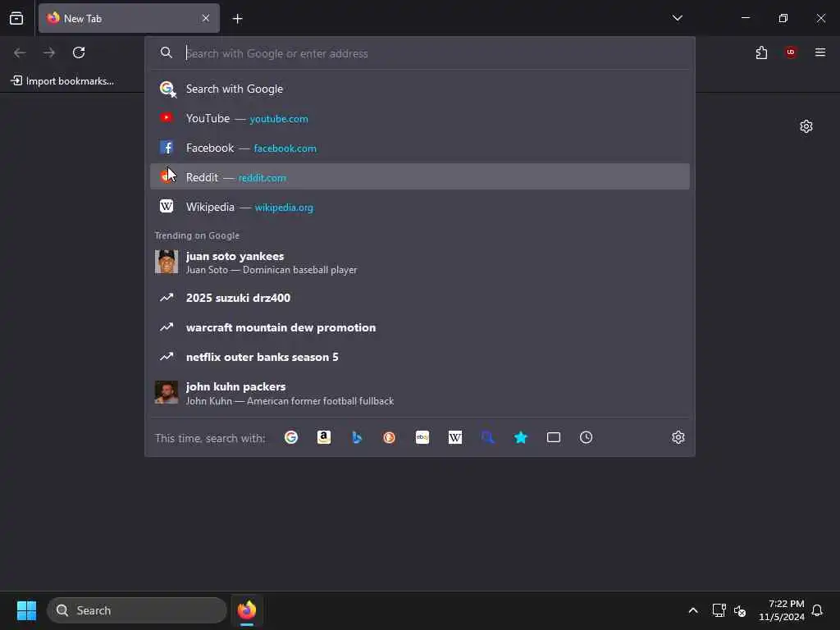Expand the list all tabs chevron
840x630 pixels.
coord(677,18)
